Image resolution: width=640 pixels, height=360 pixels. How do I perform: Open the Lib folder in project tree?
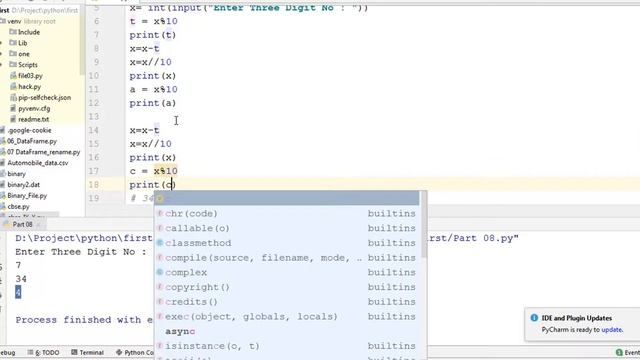22,43
